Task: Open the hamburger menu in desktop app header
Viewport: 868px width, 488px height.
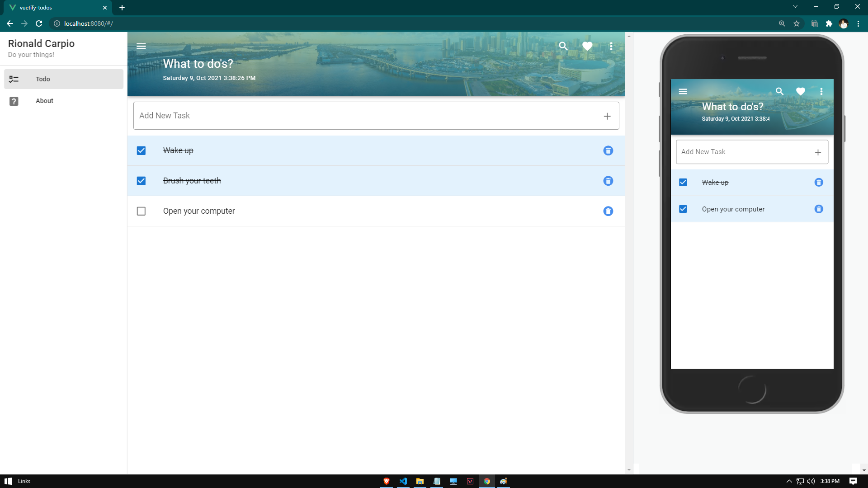Action: coord(141,46)
